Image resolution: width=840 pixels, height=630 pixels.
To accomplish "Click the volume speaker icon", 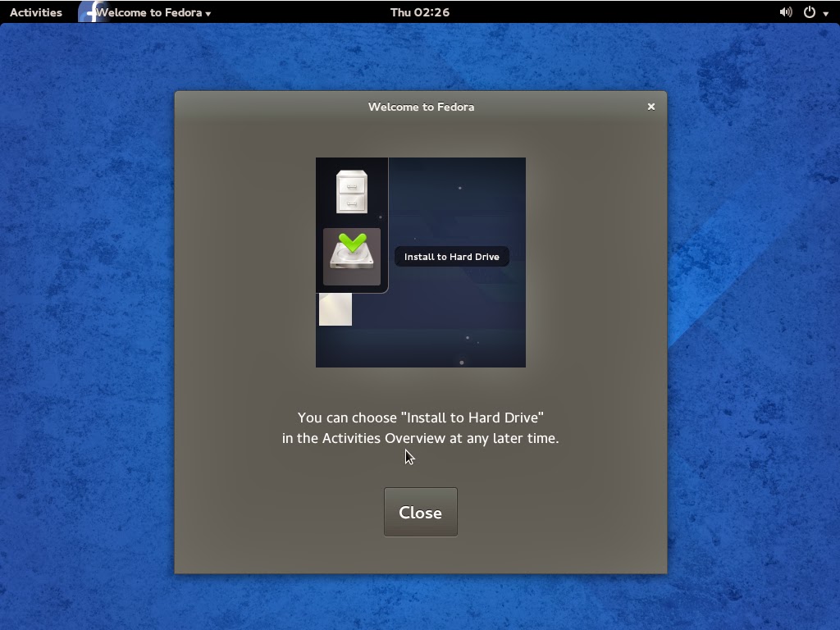I will pos(785,11).
